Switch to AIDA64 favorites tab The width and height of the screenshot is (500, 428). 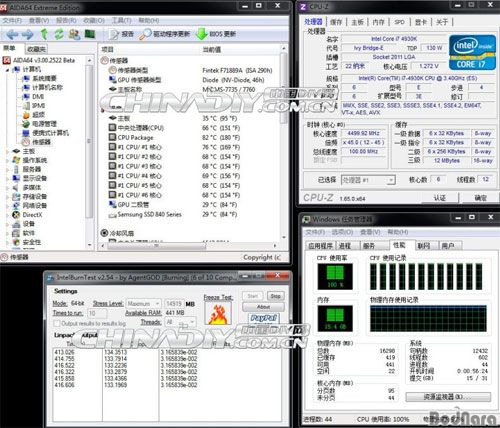click(x=36, y=49)
